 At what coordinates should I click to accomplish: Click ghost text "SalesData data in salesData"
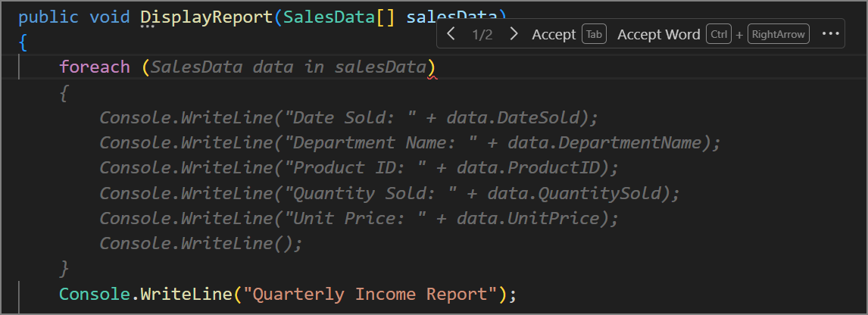pos(289,67)
